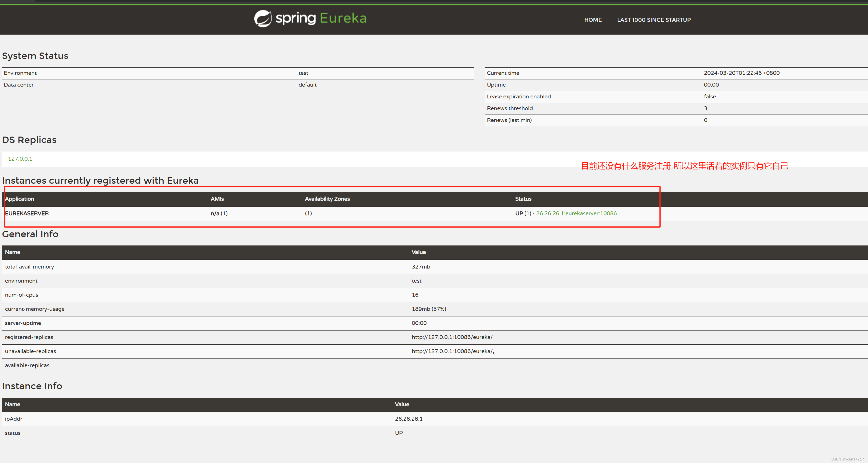Select the EUREKASERVER application cell

click(27, 213)
